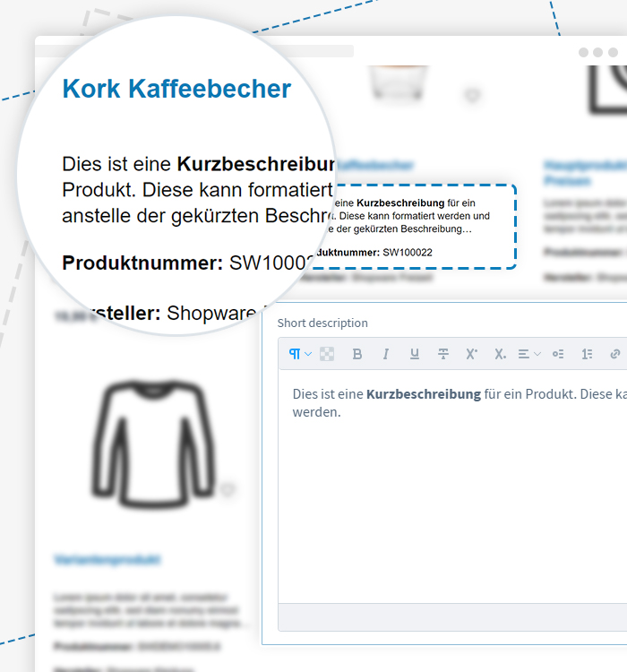Viewport: 627px width, 672px height.
Task: Expand the text alignment dropdown
Action: [529, 354]
